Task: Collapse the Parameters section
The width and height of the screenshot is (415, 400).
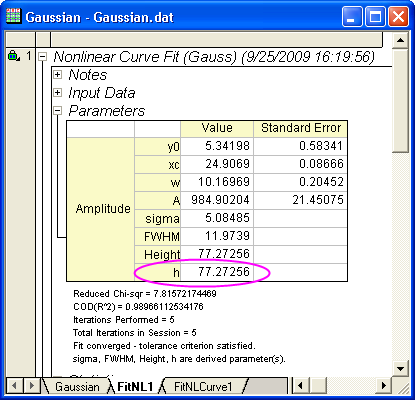Action: click(x=58, y=110)
